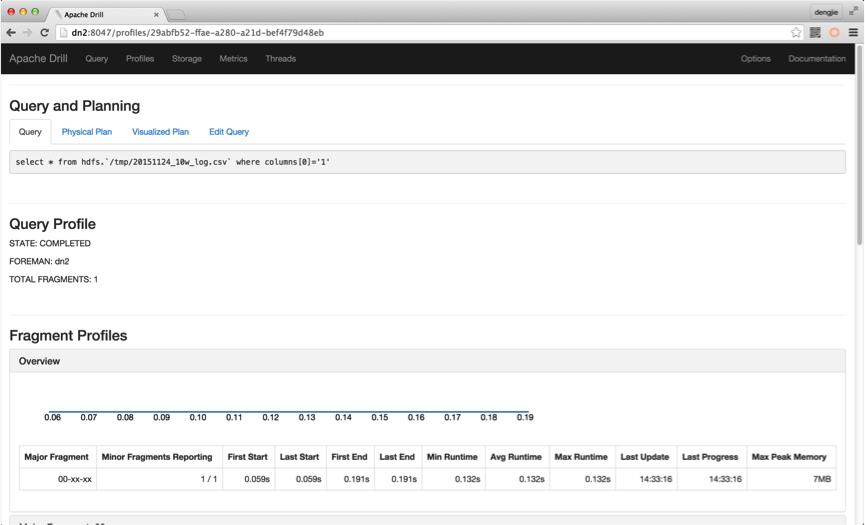Select the Apache Drill browser tab
The height and width of the screenshot is (525, 865).
[105, 15]
